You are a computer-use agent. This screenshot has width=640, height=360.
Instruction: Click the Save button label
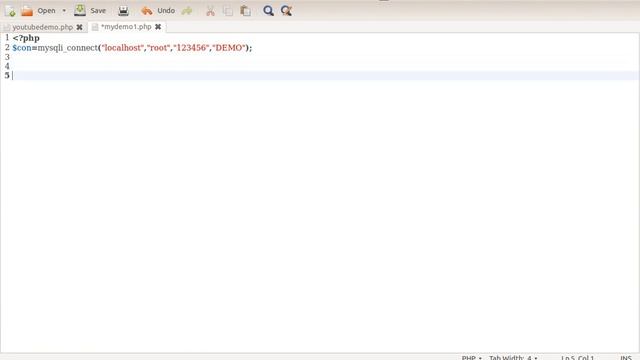[x=98, y=11]
